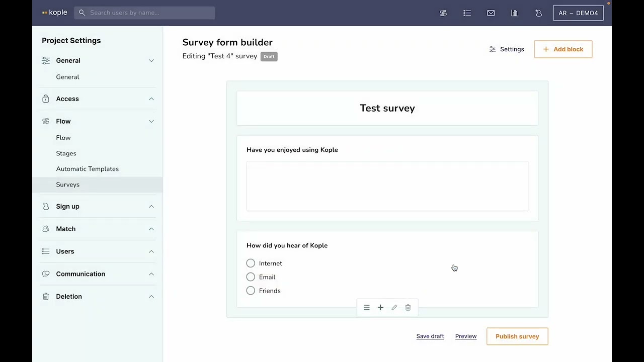The width and height of the screenshot is (644, 362).
Task: Click the add user icon in header
Action: tap(538, 13)
